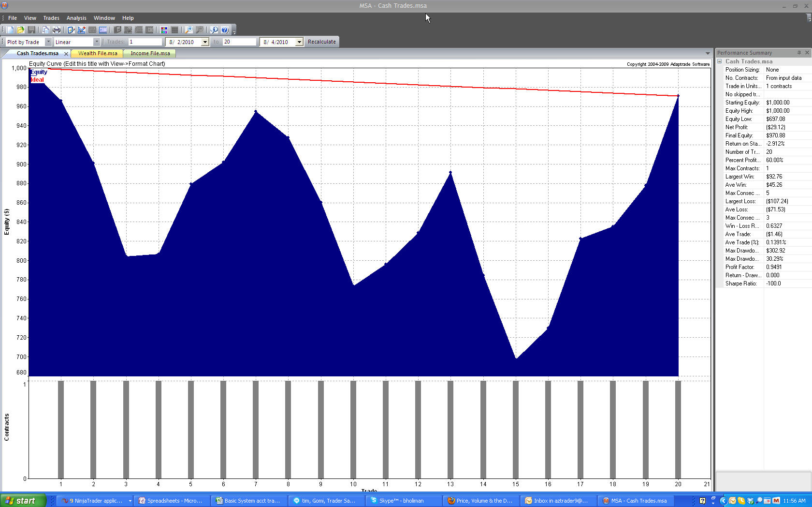Viewport: 812px width, 507px height.
Task: Click the Skype icon in system tray
Action: point(741,501)
